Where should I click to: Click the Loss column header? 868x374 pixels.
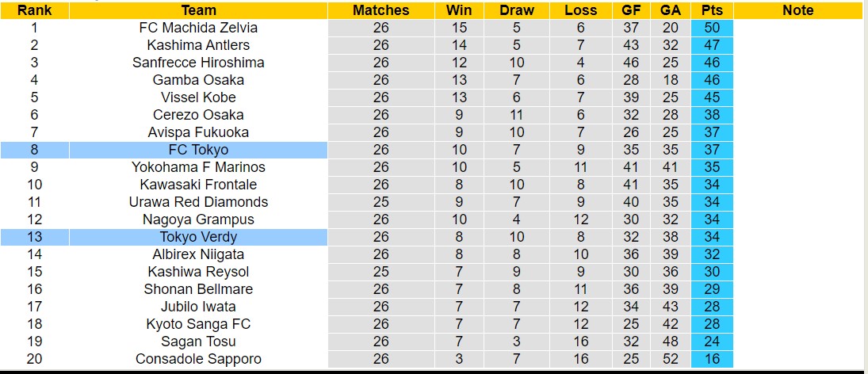coord(581,10)
